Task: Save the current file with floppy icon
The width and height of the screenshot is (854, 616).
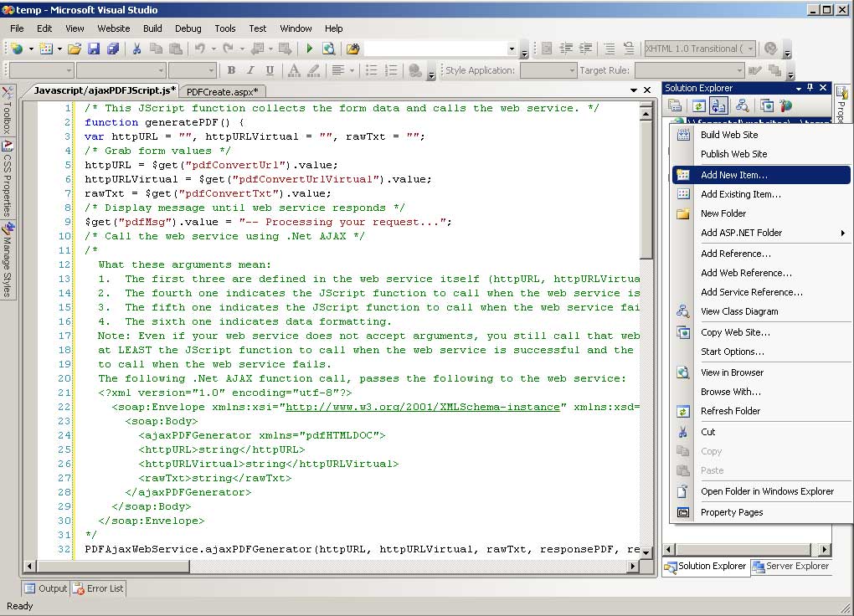Action: [94, 49]
